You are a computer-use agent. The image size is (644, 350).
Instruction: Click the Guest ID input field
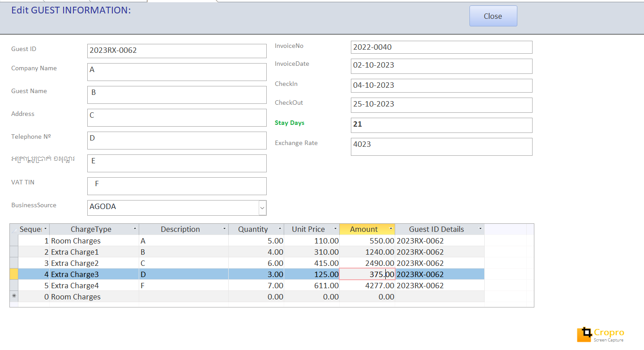(177, 51)
